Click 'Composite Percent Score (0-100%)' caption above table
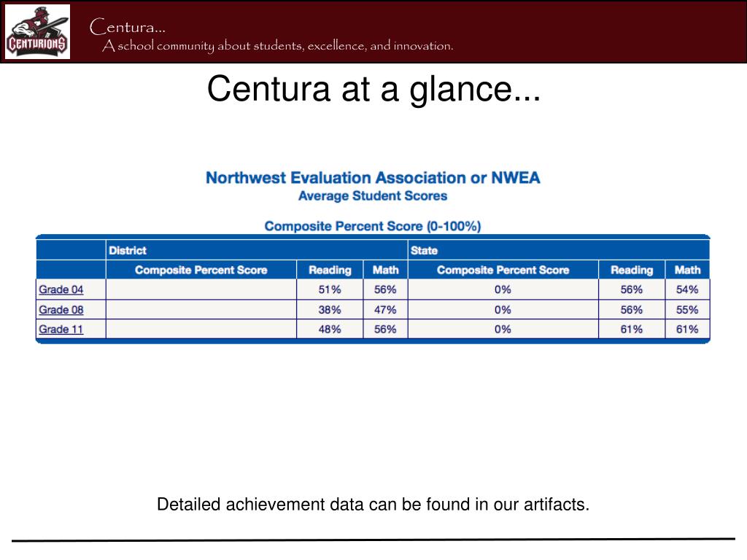The image size is (747, 560). click(373, 226)
